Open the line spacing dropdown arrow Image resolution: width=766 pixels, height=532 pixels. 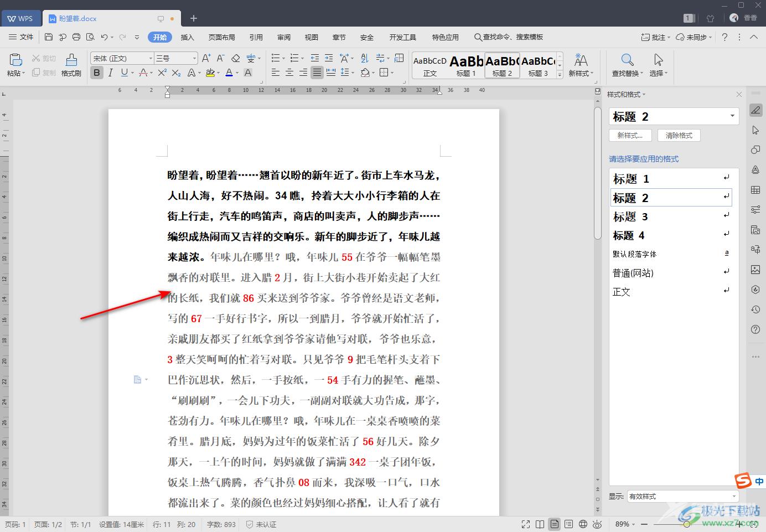point(353,73)
